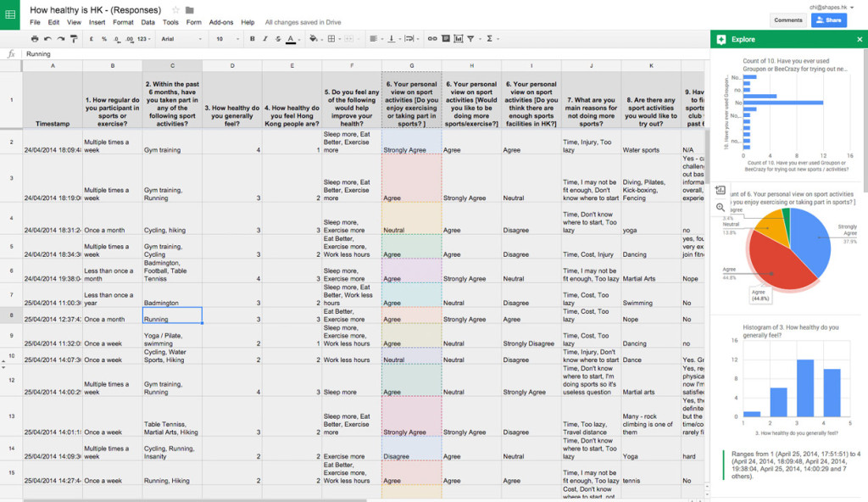Open the text color picker
Screen dimensions: 868x502
coord(291,39)
